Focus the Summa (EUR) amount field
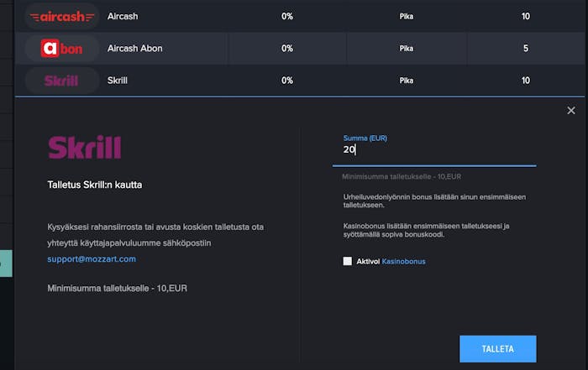This screenshot has height=370, width=588. (434, 150)
